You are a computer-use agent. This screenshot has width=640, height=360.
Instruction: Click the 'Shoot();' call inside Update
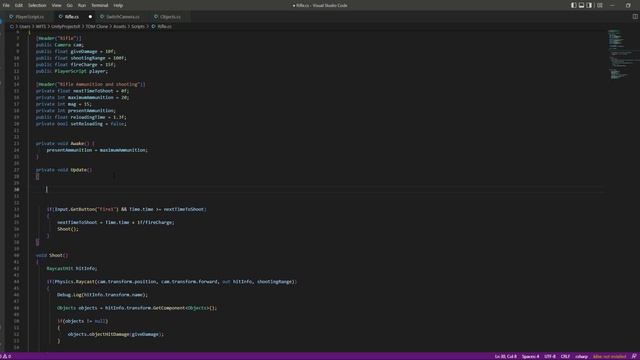(68, 229)
